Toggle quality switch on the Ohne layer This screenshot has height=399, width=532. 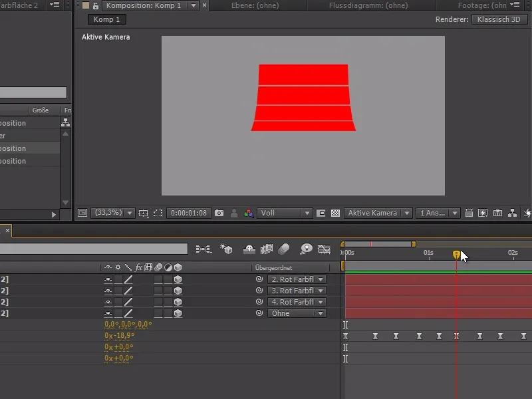tap(128, 313)
